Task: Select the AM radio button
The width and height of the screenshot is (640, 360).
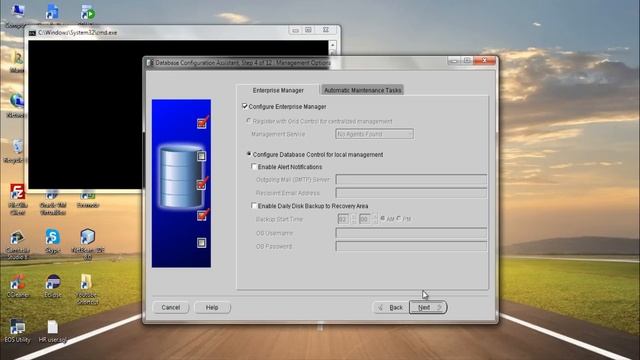Action: point(383,219)
